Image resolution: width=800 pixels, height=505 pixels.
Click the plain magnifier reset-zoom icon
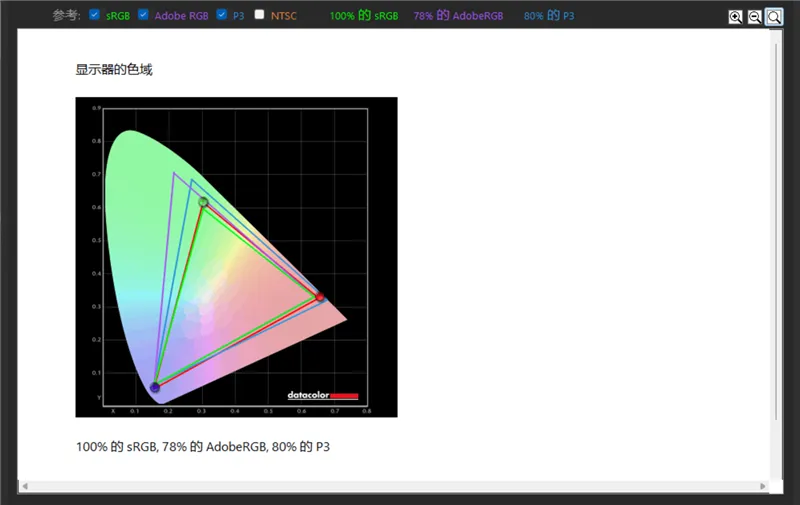(x=774, y=17)
